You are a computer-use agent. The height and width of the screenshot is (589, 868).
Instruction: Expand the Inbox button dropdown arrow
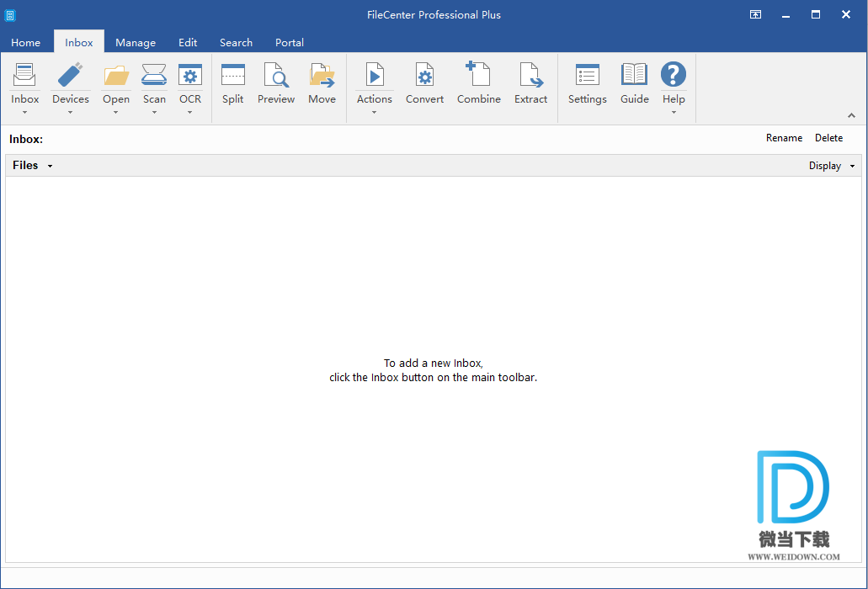(x=25, y=112)
